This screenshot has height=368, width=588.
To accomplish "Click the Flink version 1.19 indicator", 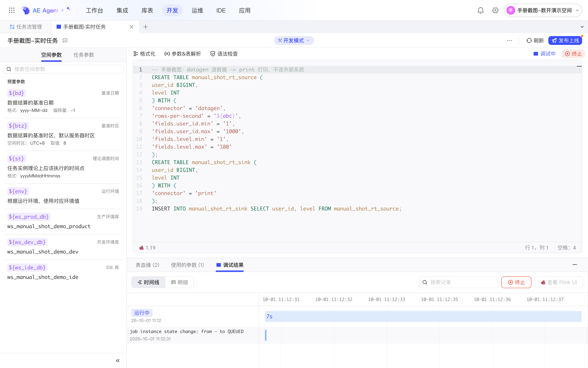I will 147,247.
